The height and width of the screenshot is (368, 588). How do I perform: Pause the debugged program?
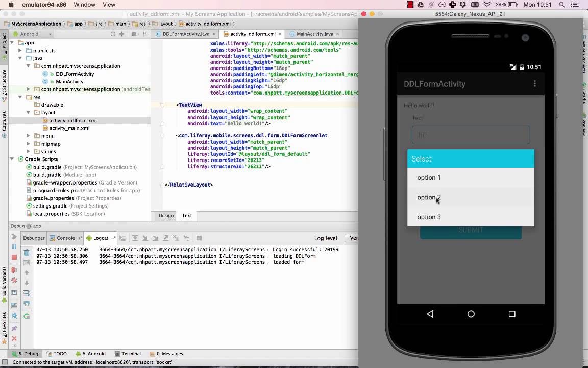[14, 247]
